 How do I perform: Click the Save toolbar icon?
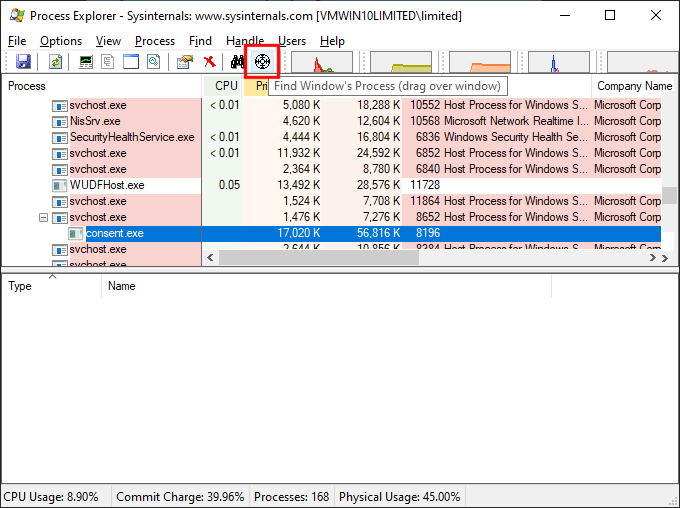23,62
